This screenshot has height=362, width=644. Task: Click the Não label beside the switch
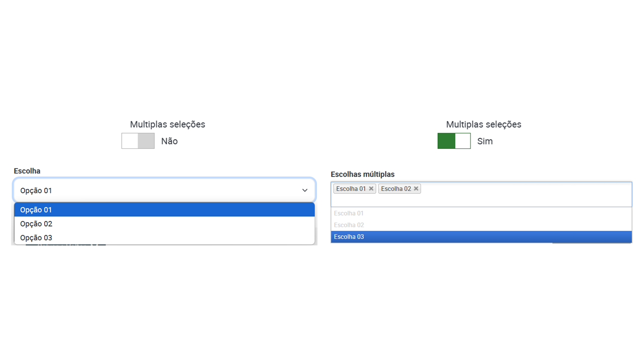(x=170, y=141)
